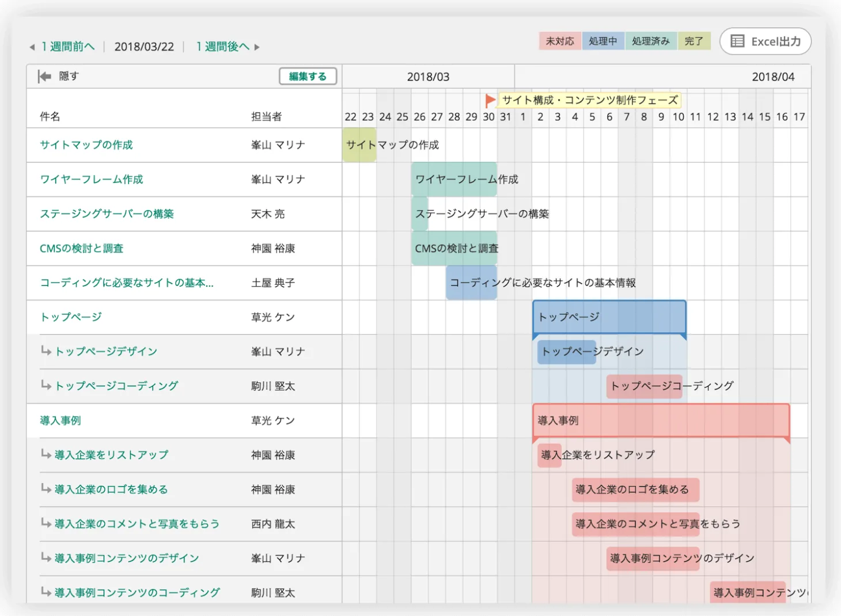Viewport: 841px width, 616px height.
Task: Click assignee 天木 亮
Action: (268, 214)
